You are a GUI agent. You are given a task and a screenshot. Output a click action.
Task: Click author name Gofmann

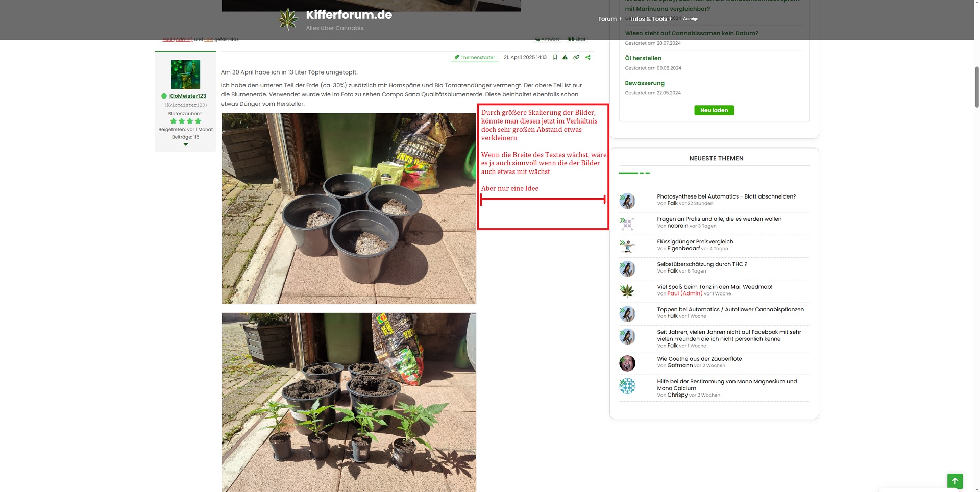click(680, 365)
